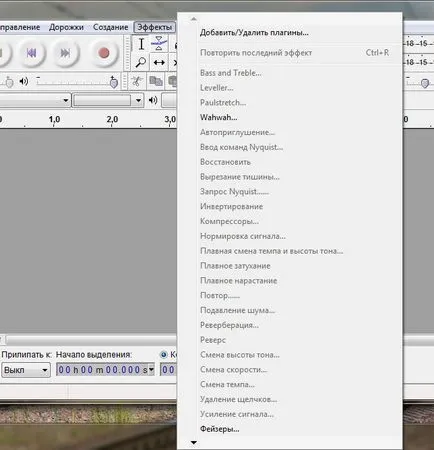Screen dimensions: 434x450
Task: Click the slider thumb right of the menu
Action: click(425, 83)
